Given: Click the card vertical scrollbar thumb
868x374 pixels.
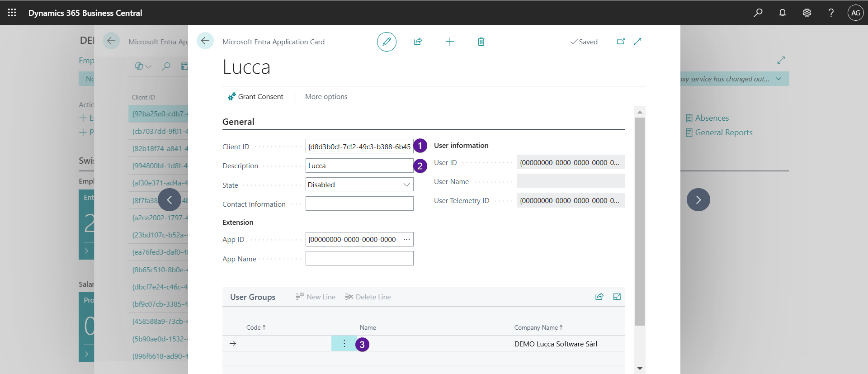Looking at the screenshot, I should pyautogui.click(x=640, y=222).
